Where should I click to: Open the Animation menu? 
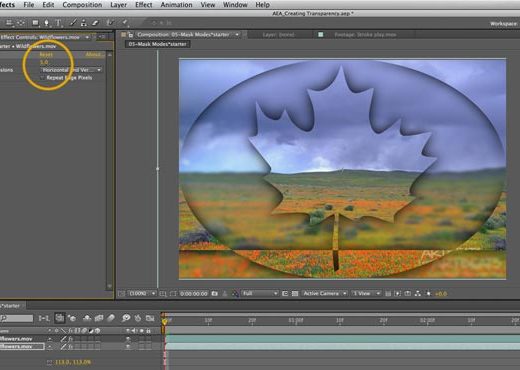tap(176, 5)
